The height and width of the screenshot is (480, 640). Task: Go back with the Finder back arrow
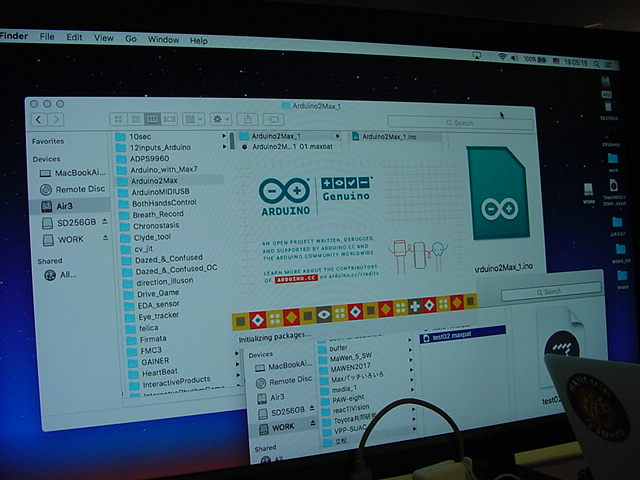[39, 120]
